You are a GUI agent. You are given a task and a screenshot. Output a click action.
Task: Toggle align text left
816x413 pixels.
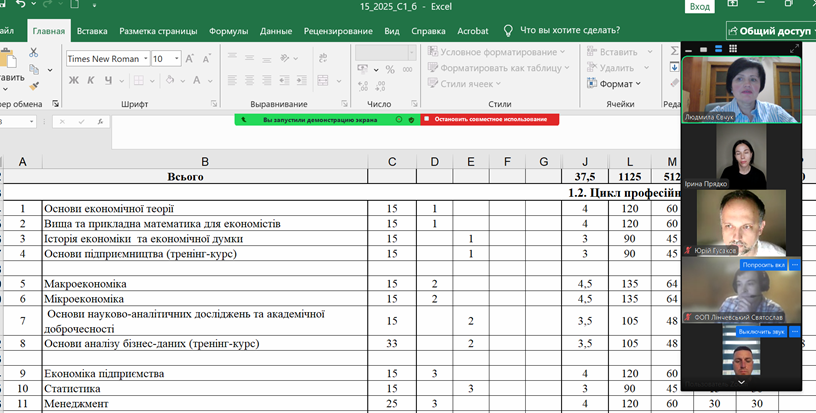point(232,81)
